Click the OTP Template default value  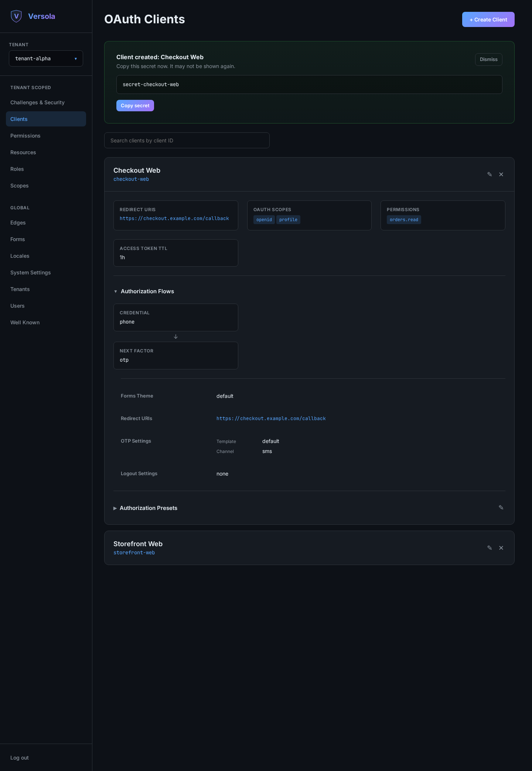coord(271,442)
